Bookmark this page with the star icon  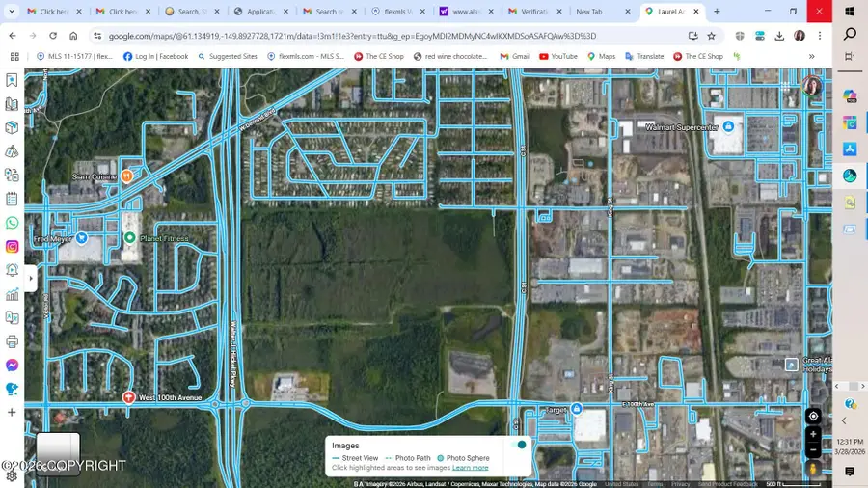tap(711, 36)
